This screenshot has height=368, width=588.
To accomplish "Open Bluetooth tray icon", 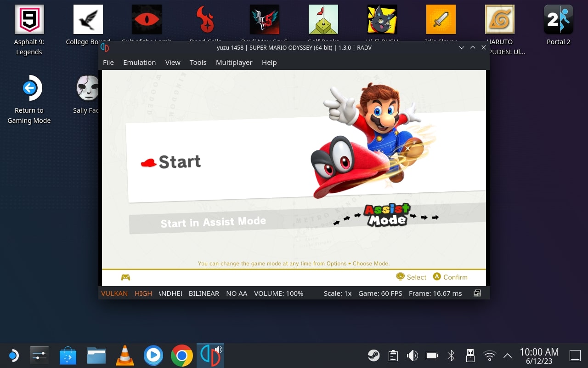I will pos(451,356).
